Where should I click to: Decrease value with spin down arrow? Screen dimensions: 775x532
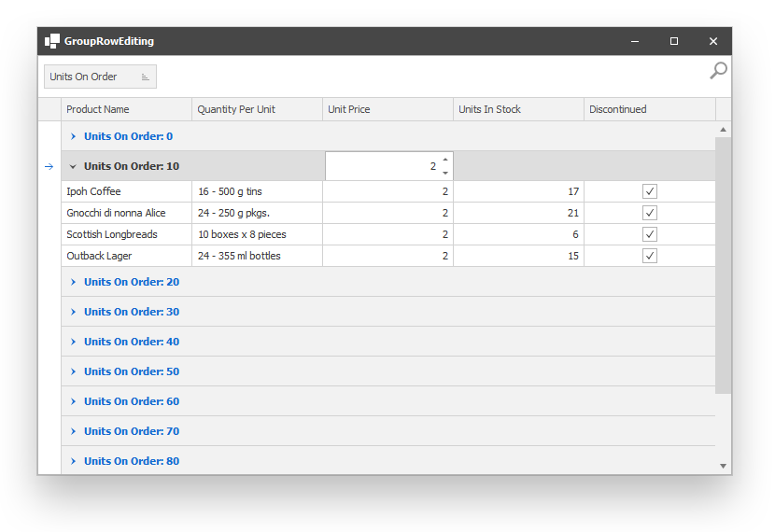click(445, 173)
